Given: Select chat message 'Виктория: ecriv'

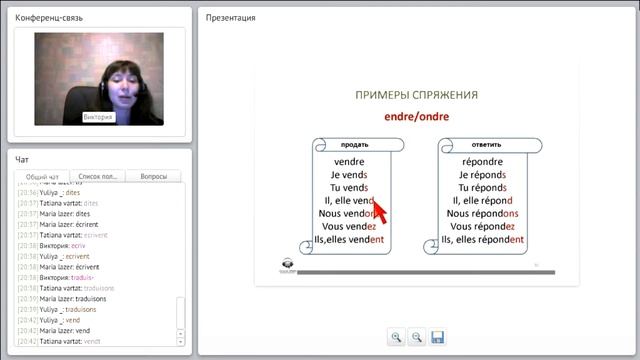Looking at the screenshot, I should tap(51, 246).
